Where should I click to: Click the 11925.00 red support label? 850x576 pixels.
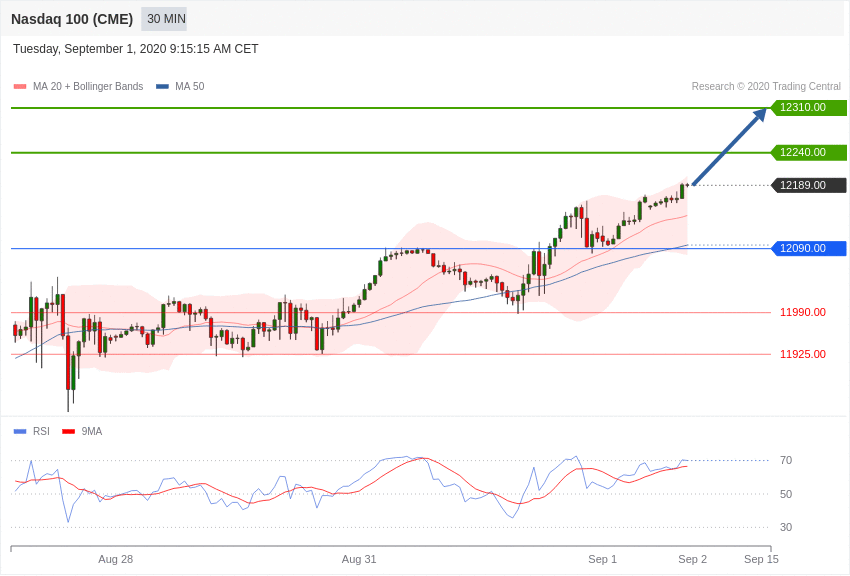[802, 354]
